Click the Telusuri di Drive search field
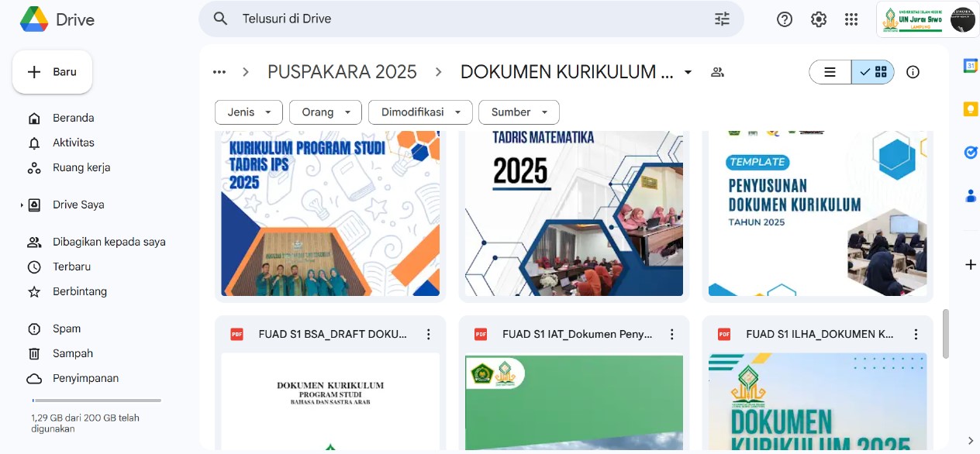 471,19
